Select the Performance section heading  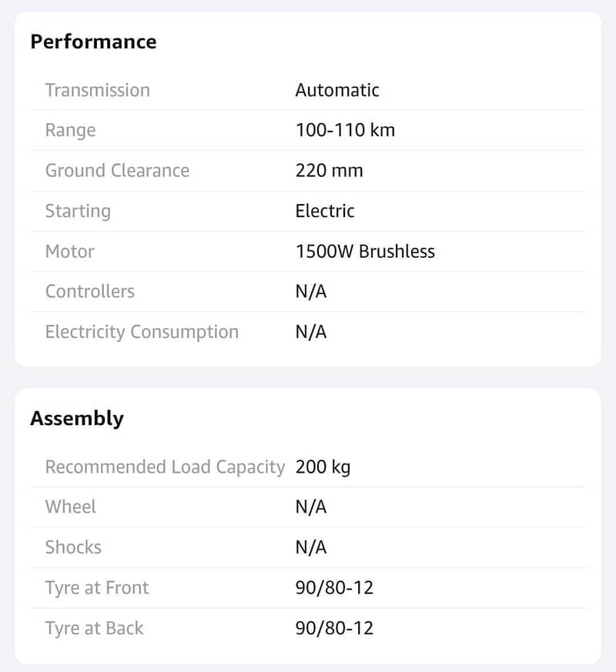pos(93,42)
